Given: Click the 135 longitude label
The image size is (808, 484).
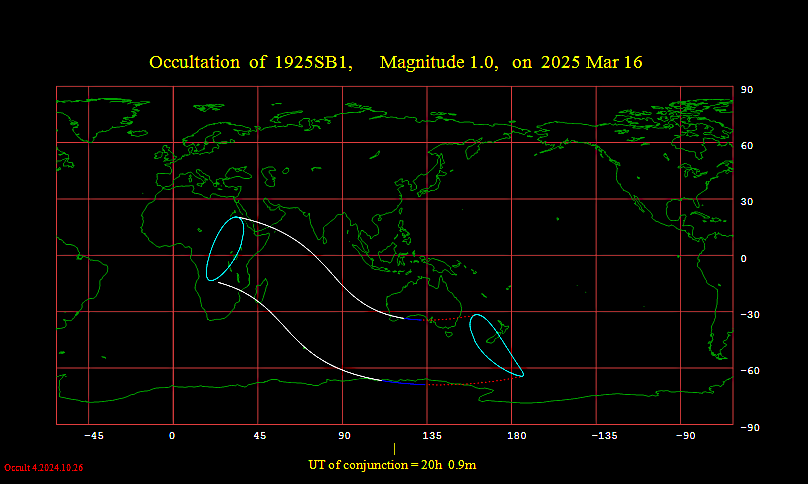Looking at the screenshot, I should point(432,436).
